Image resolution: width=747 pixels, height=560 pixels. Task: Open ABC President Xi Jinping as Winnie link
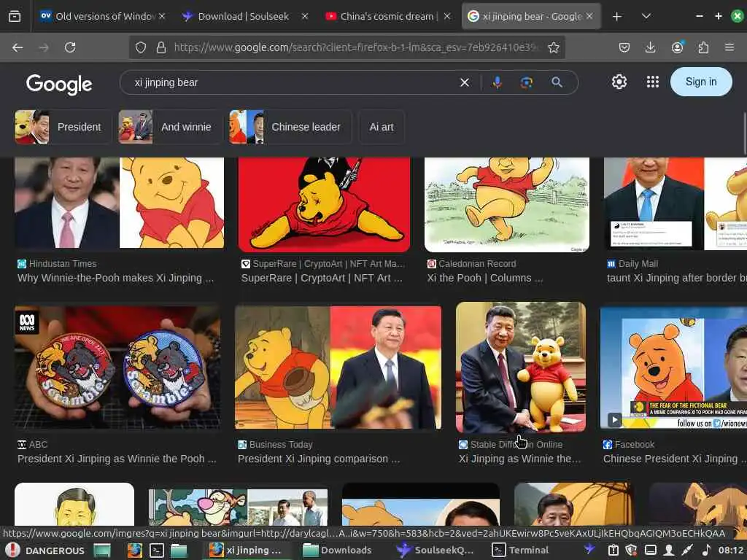[117, 459]
